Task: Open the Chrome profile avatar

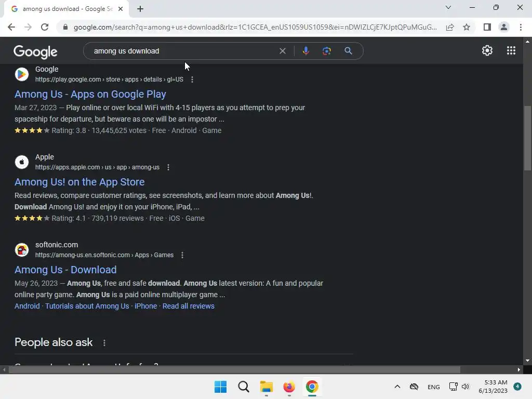Action: [504, 27]
